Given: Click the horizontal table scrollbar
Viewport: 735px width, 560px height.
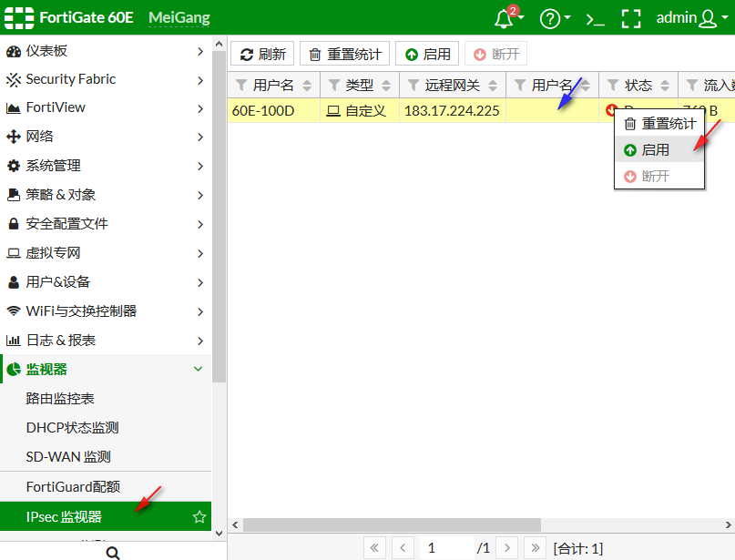Looking at the screenshot, I should click(392, 524).
